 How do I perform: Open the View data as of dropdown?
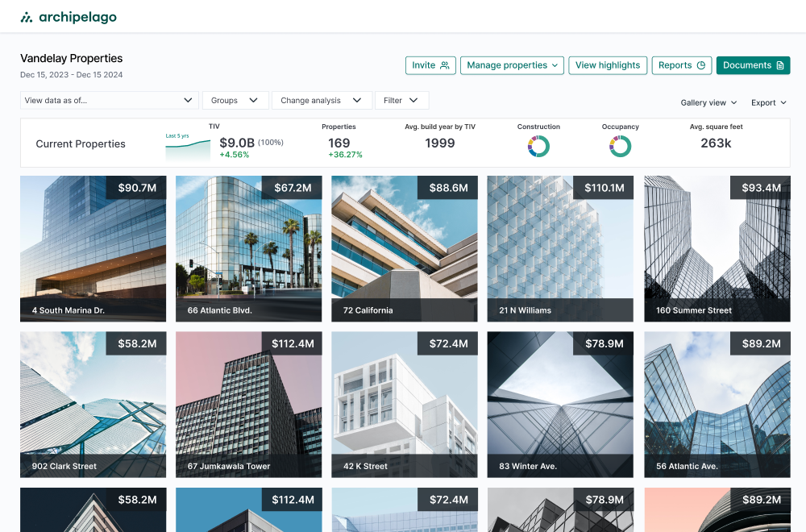110,101
